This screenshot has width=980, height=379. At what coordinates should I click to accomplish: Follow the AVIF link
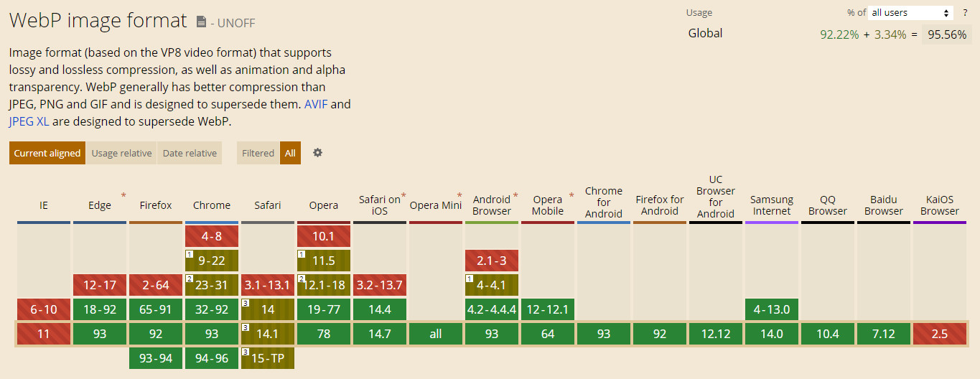pos(316,104)
